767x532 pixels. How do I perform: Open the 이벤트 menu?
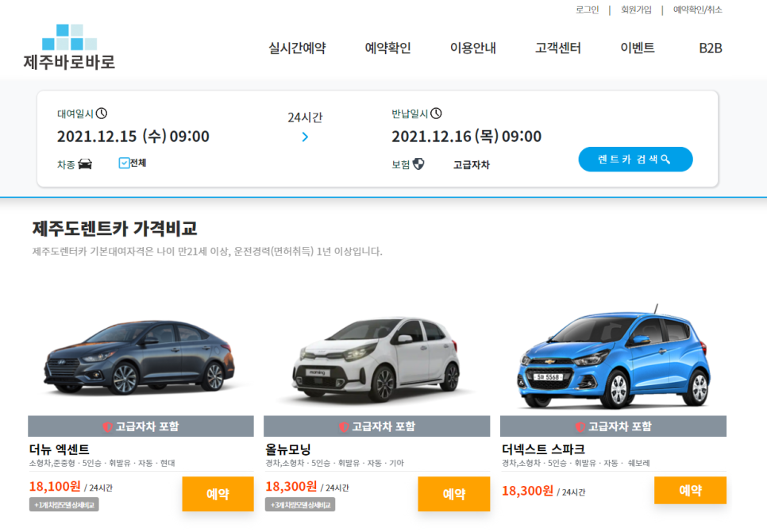coord(638,48)
